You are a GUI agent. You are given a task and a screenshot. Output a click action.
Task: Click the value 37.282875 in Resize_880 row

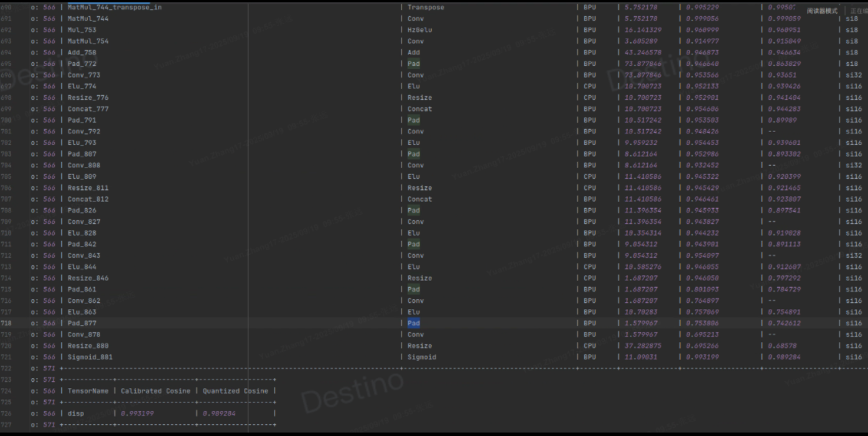(x=643, y=346)
